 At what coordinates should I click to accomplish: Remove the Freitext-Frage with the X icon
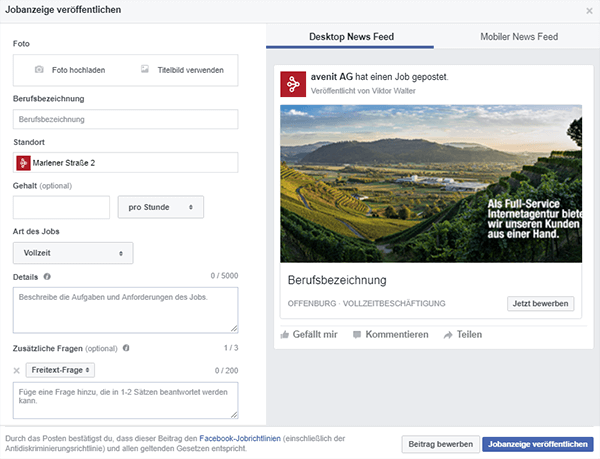click(x=16, y=370)
